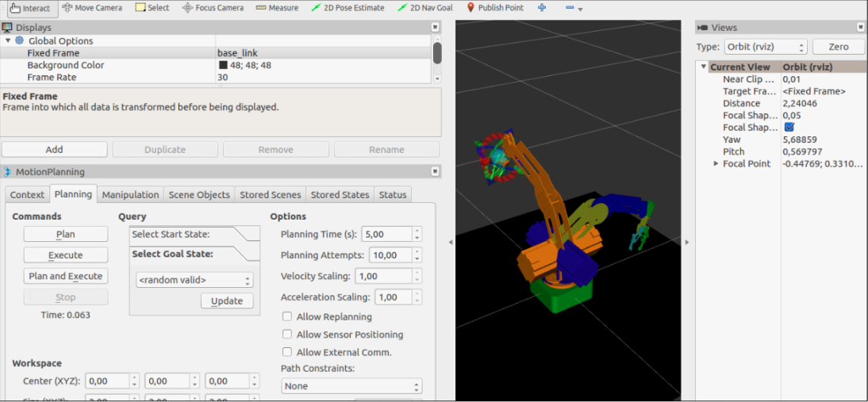Switch to the Planning tab
The width and height of the screenshot is (868, 402).
73,194
